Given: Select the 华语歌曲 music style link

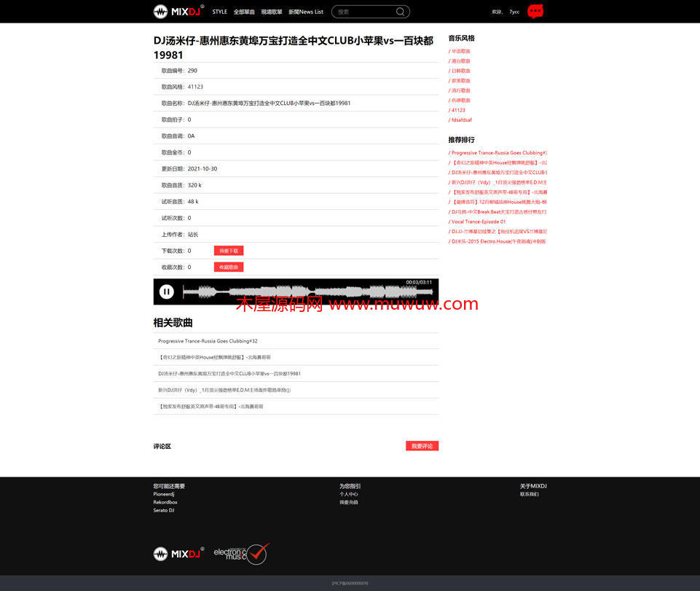Looking at the screenshot, I should pos(460,51).
